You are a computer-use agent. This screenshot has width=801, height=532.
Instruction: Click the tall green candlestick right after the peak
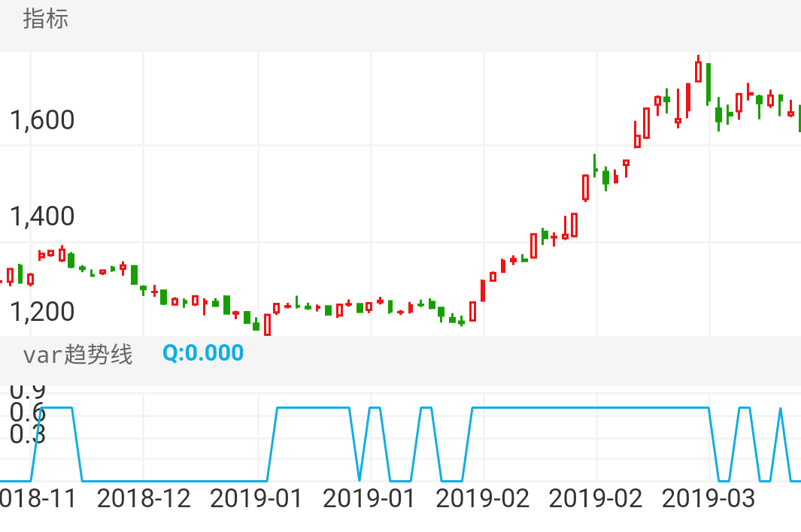tap(708, 83)
